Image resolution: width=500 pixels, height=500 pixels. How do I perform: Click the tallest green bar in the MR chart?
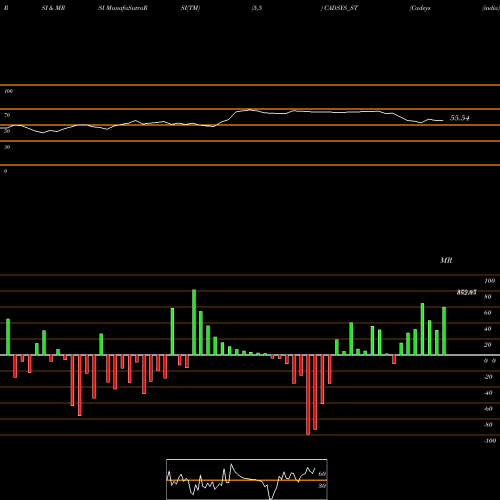(x=194, y=322)
